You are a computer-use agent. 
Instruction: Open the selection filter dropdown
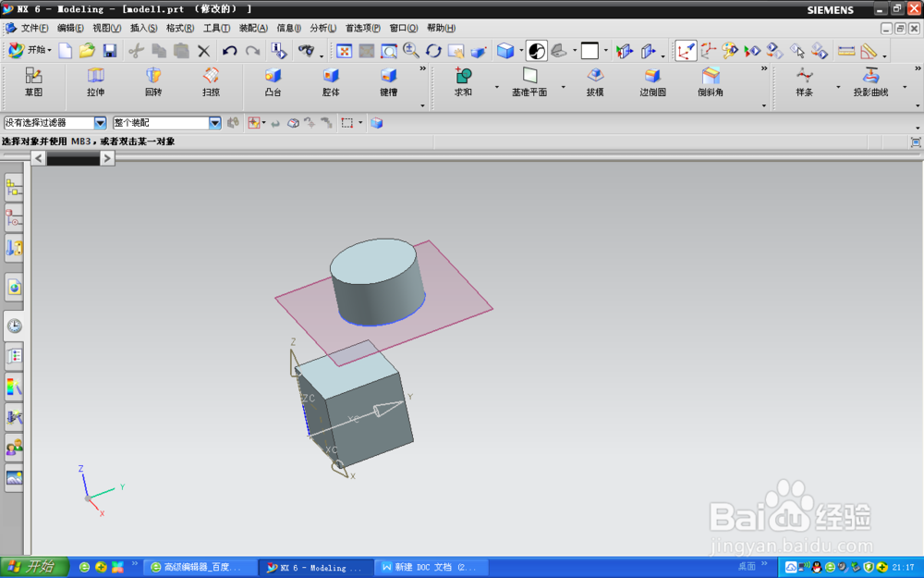(100, 123)
